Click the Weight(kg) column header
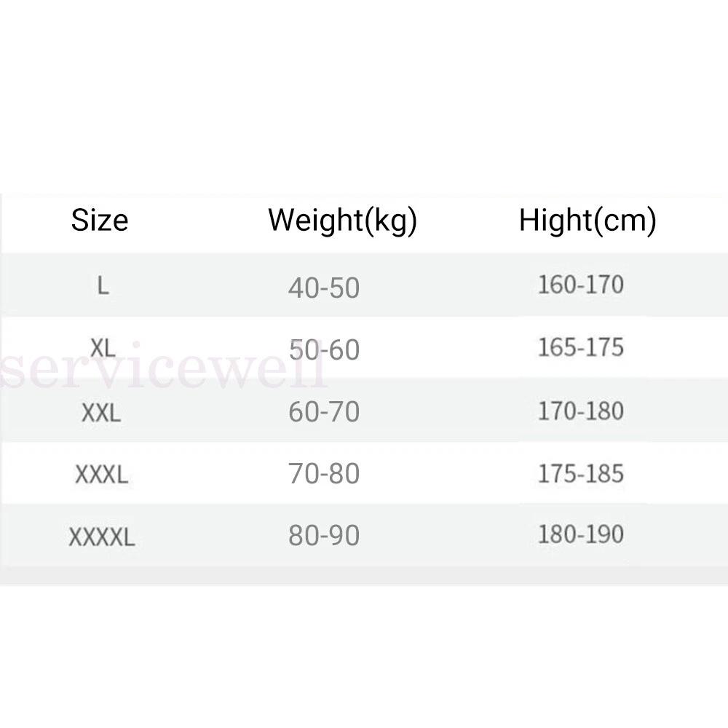This screenshot has width=728, height=728. (x=342, y=220)
